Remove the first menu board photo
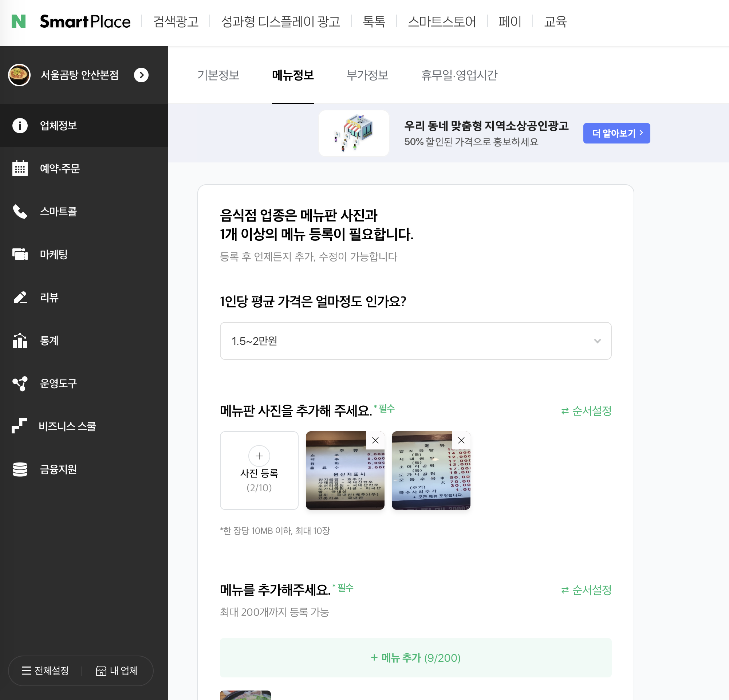Image resolution: width=729 pixels, height=700 pixels. click(x=375, y=440)
